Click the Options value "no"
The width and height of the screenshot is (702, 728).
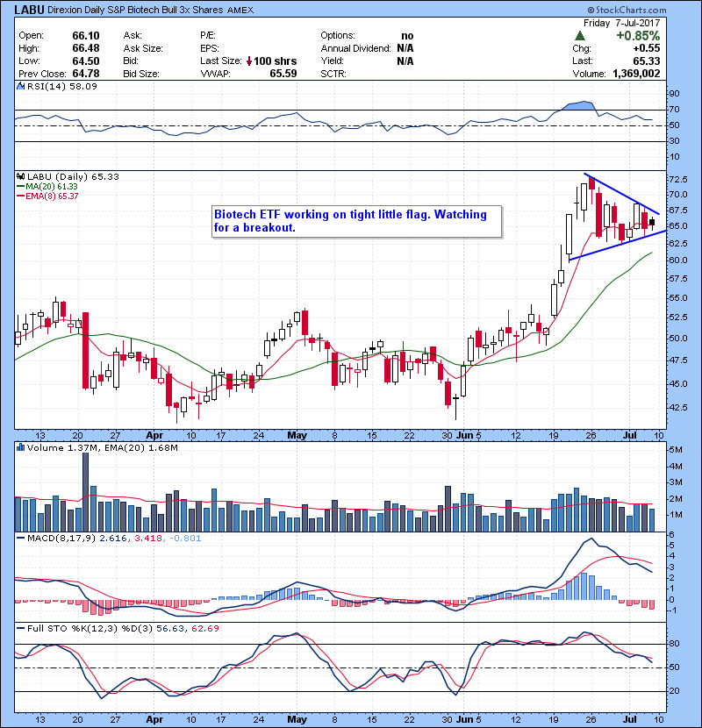click(x=407, y=36)
